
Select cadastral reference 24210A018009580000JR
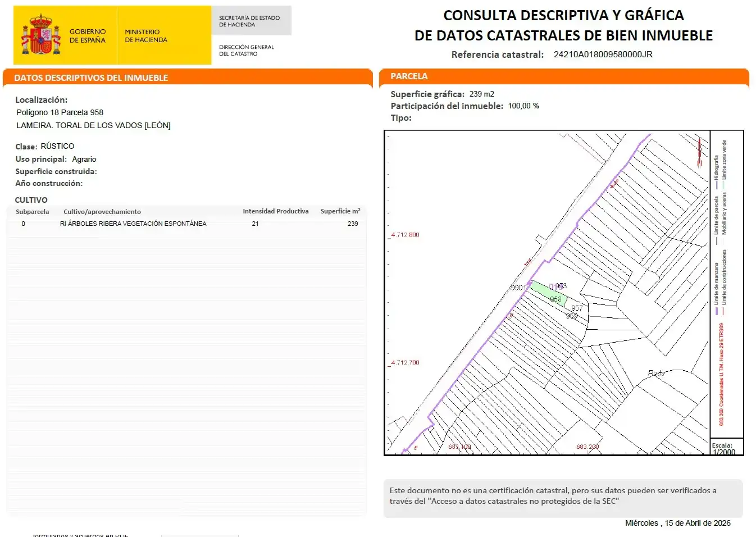point(603,54)
